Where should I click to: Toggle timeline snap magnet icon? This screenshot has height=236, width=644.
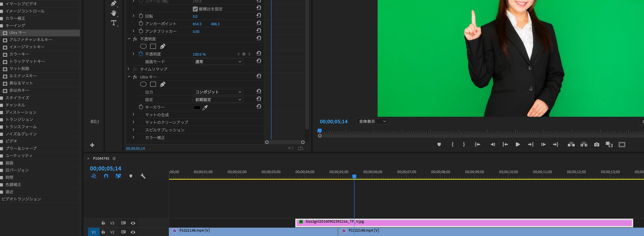pyautogui.click(x=106, y=176)
